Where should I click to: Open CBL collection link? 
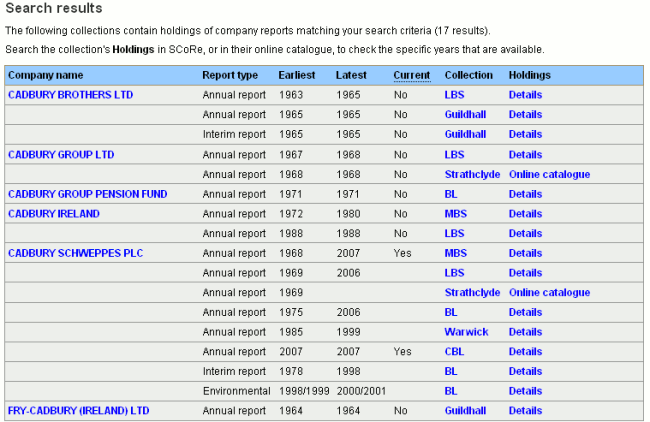coord(454,352)
